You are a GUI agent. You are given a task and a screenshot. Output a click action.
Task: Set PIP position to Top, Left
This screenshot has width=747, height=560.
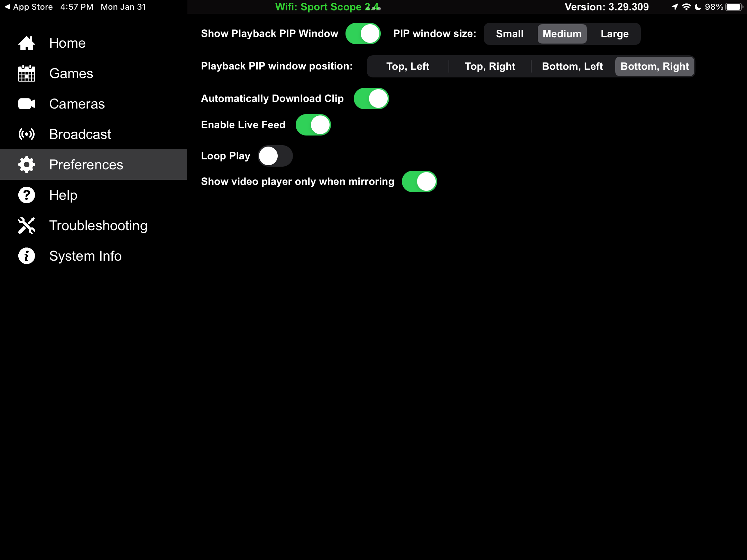(408, 66)
